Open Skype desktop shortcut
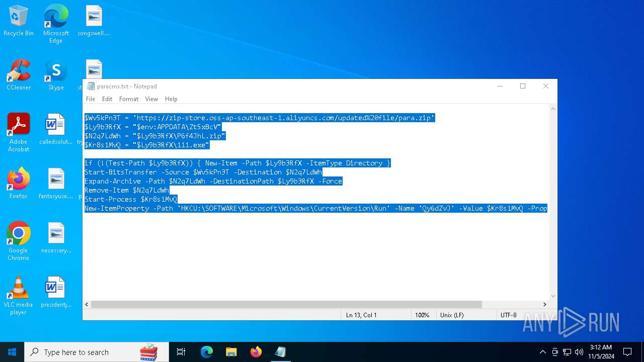Image resolution: width=644 pixels, height=362 pixels. coord(56,75)
